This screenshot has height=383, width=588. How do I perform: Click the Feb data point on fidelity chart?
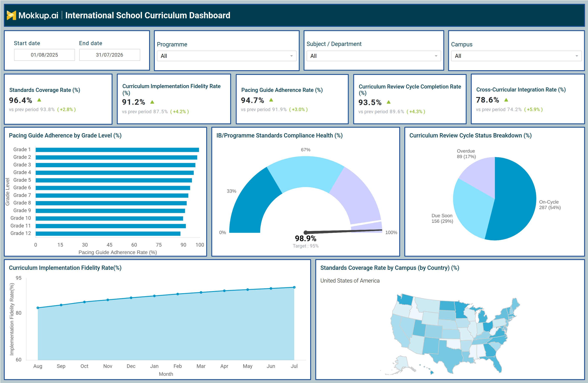click(x=178, y=294)
